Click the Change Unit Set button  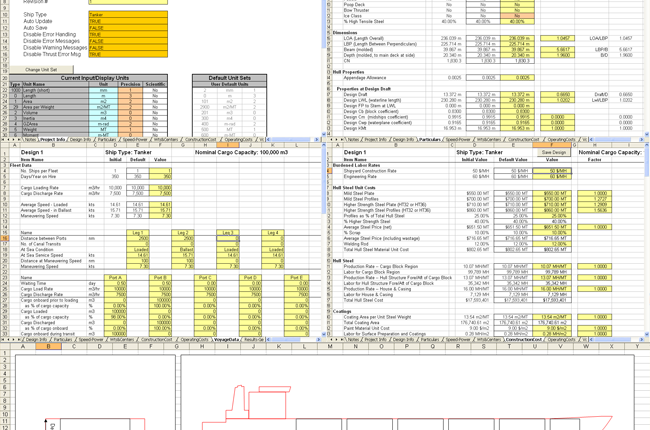pyautogui.click(x=41, y=70)
